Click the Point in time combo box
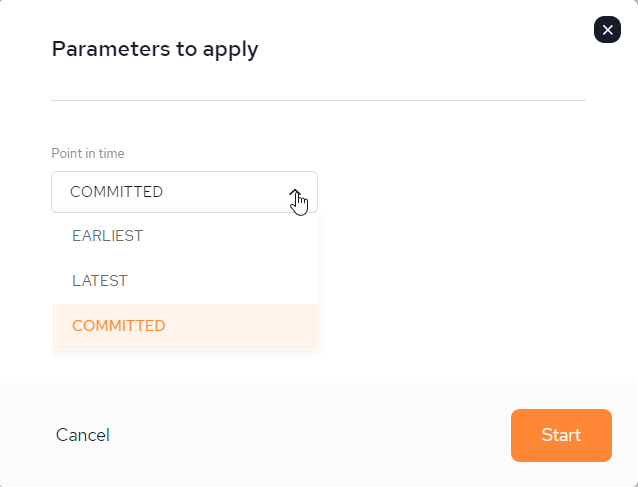638x487 pixels. click(184, 192)
